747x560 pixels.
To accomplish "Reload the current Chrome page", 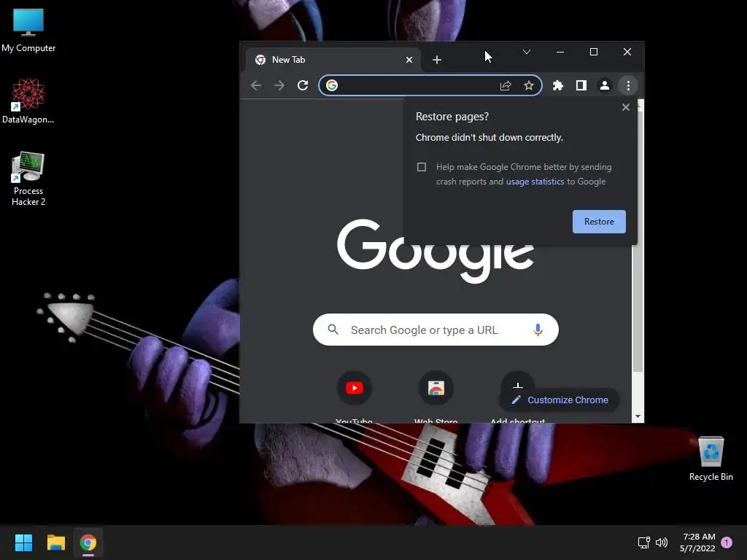I will (303, 85).
